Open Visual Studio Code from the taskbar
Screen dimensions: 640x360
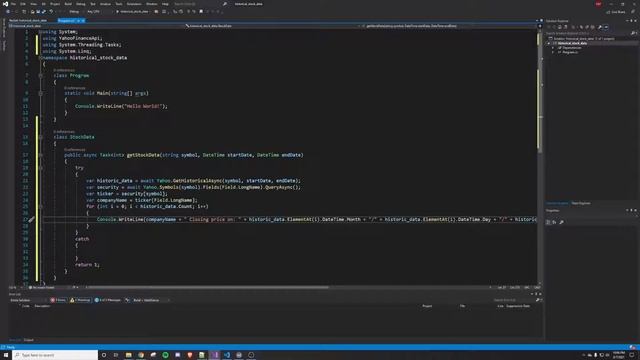(x=227, y=355)
